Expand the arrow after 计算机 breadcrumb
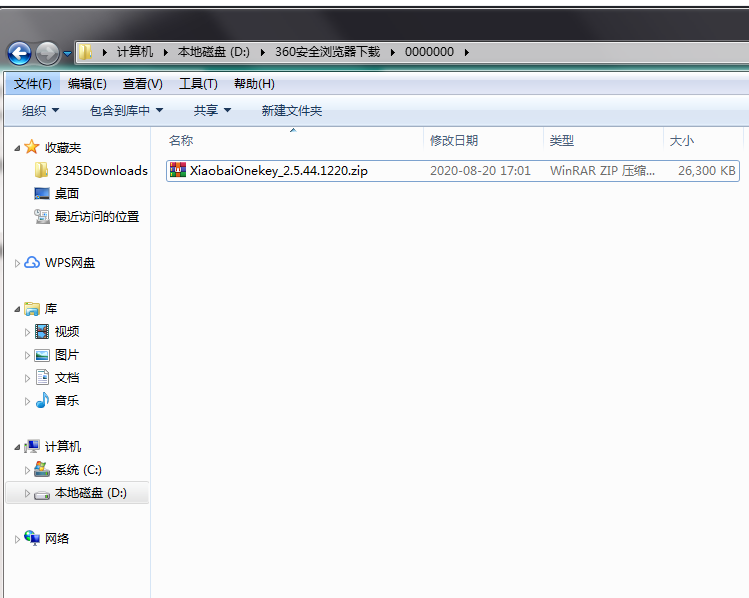The width and height of the screenshot is (749, 598). click(x=166, y=52)
